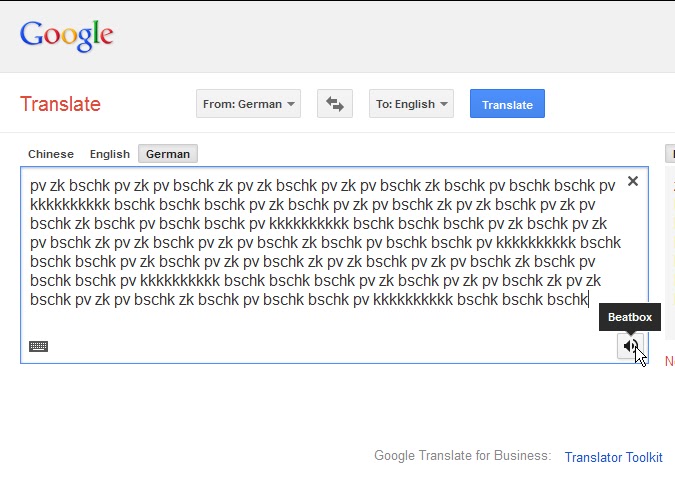
Task: Click the cut-off red link at right edge
Action: click(x=670, y=361)
